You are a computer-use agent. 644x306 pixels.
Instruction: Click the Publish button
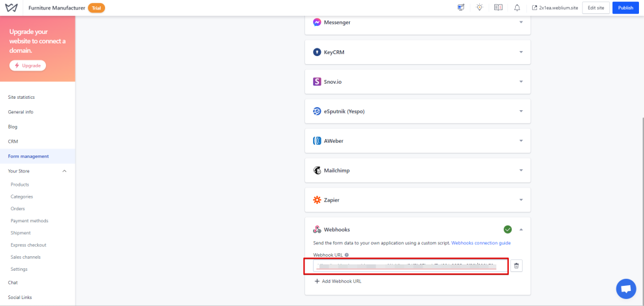pyautogui.click(x=625, y=8)
